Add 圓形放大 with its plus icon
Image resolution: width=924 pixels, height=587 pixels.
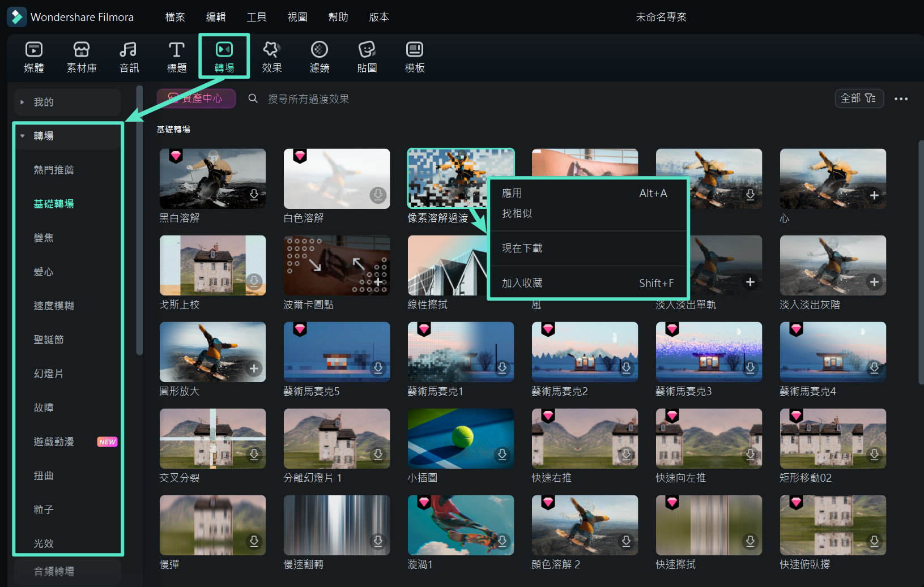point(254,369)
